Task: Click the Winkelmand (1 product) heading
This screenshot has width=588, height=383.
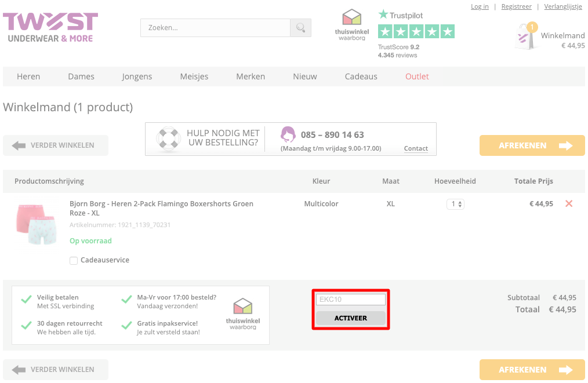Action: coord(68,108)
